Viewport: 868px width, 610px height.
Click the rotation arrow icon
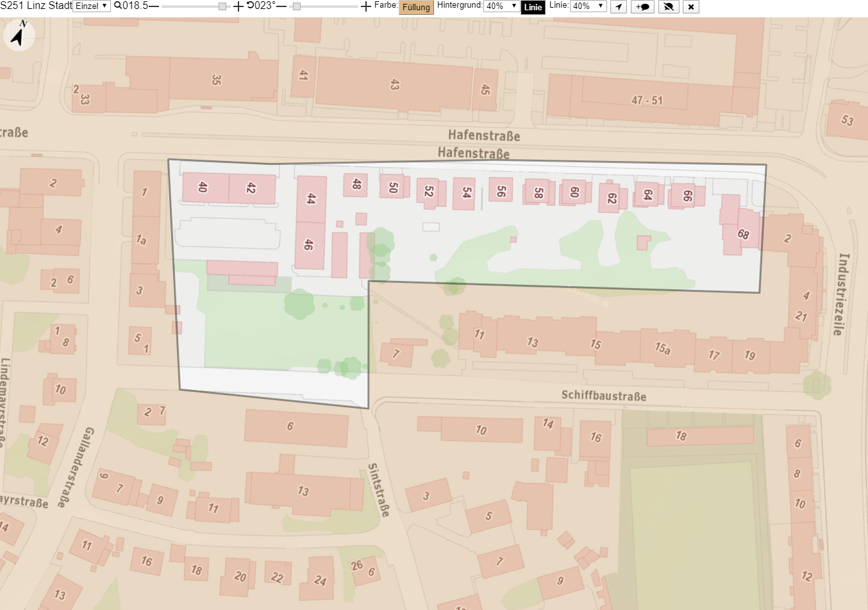pos(250,6)
